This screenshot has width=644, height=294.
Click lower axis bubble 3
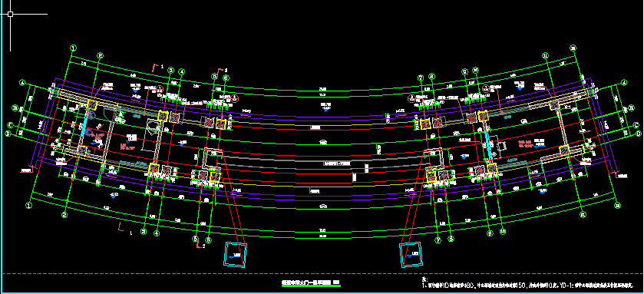tap(144, 231)
